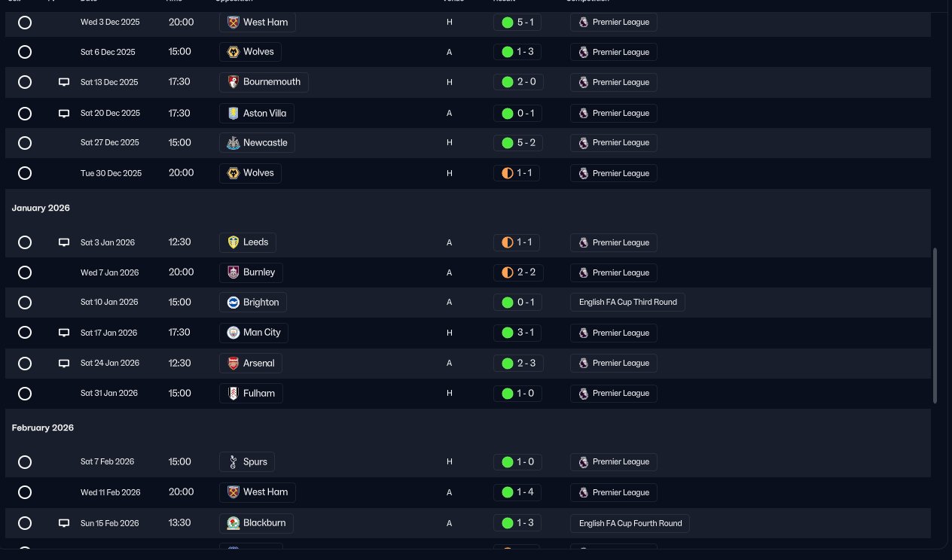Open the English FA Cup Third Round competition
The height and width of the screenshot is (560, 952).
click(627, 303)
